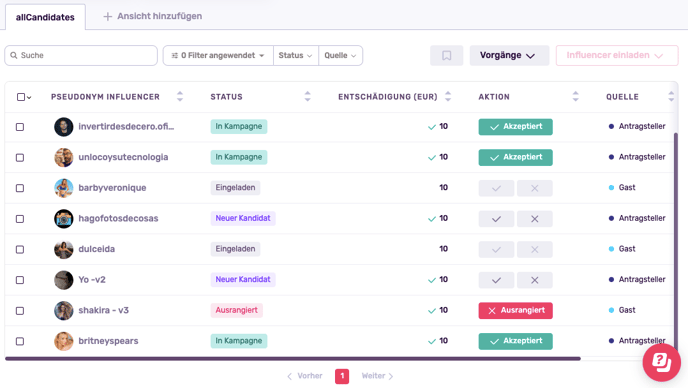Add a view via Ansicht hinzufügen
This screenshot has width=688, height=388.
(x=153, y=16)
